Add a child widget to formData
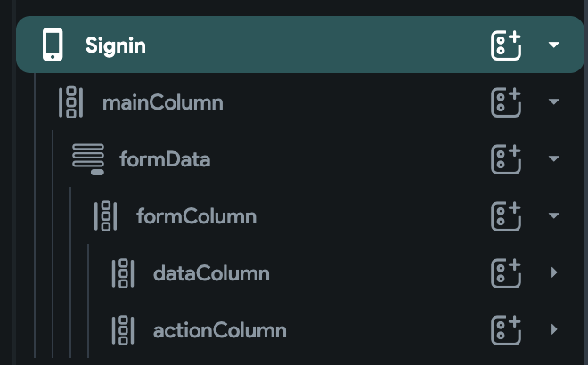Image resolution: width=588 pixels, height=365 pixels. 506,159
